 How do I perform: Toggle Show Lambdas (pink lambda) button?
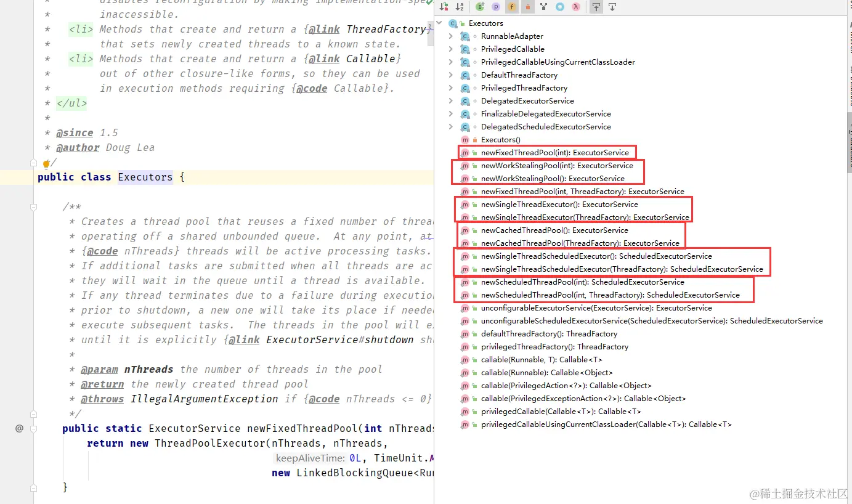pos(575,7)
